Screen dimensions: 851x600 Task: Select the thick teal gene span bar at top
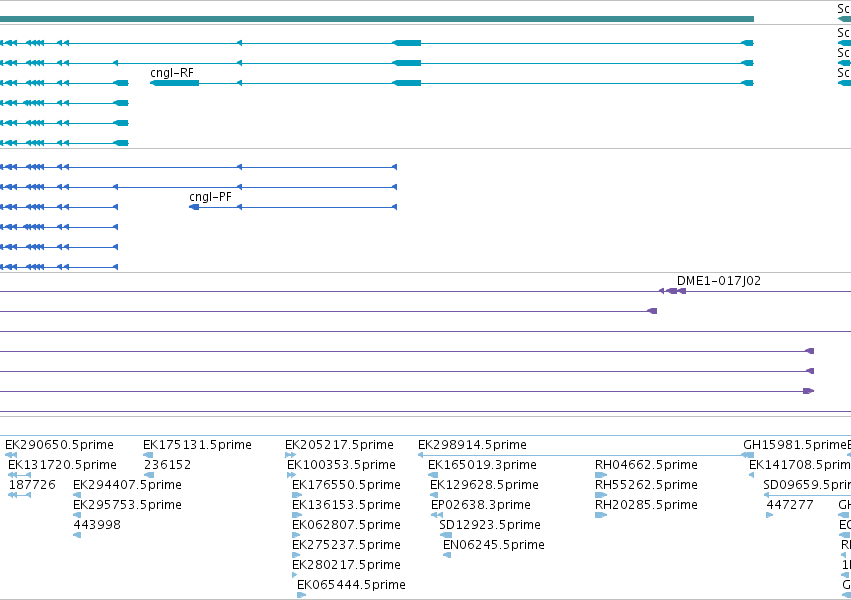pos(377,19)
